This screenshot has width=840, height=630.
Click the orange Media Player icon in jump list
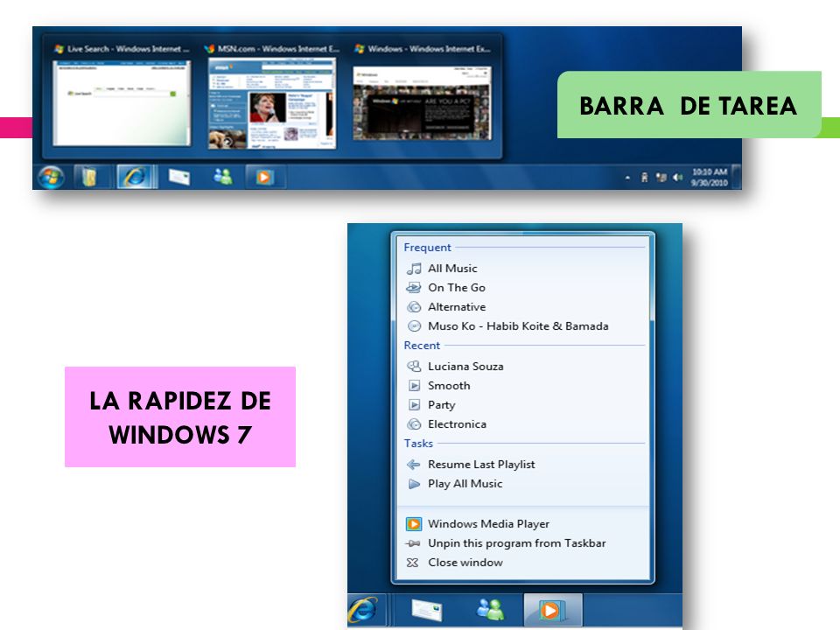[414, 524]
